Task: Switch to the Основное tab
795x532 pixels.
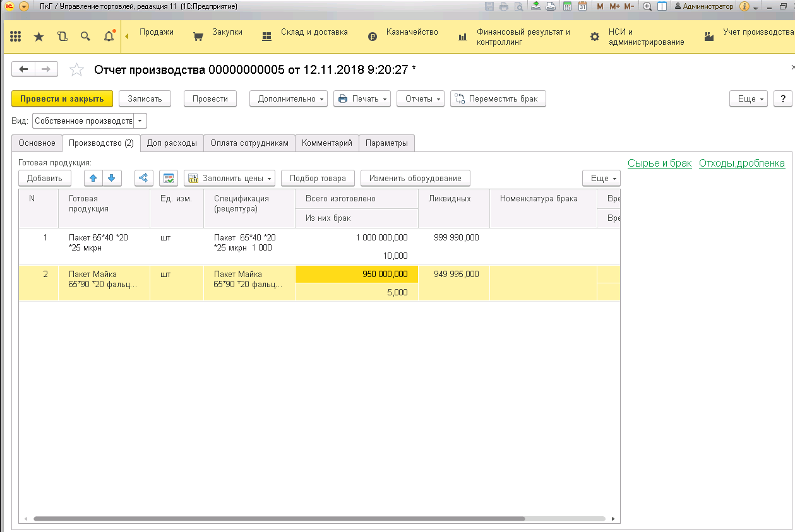Action: (37, 143)
